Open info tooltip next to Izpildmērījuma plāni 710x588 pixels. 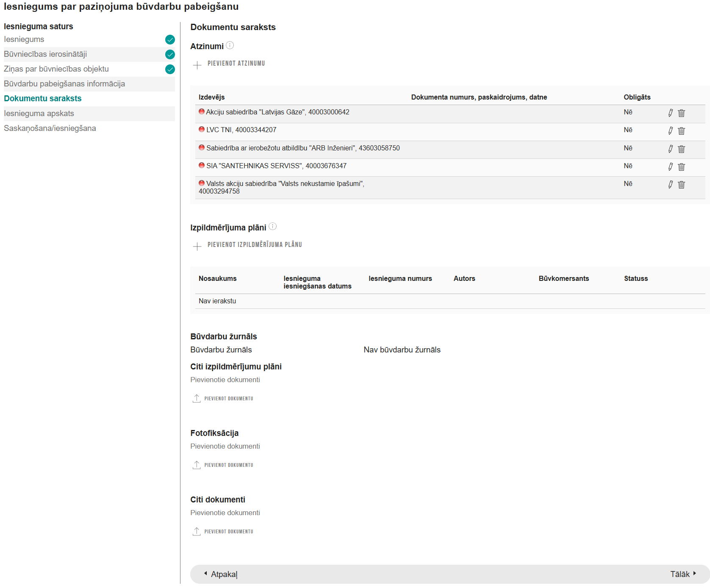(x=273, y=227)
